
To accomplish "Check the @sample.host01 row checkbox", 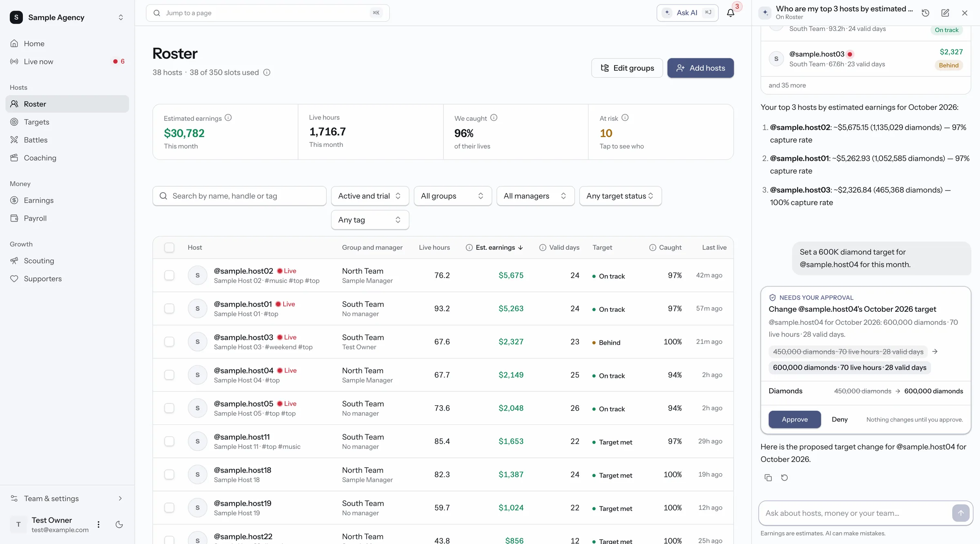I will click(169, 309).
